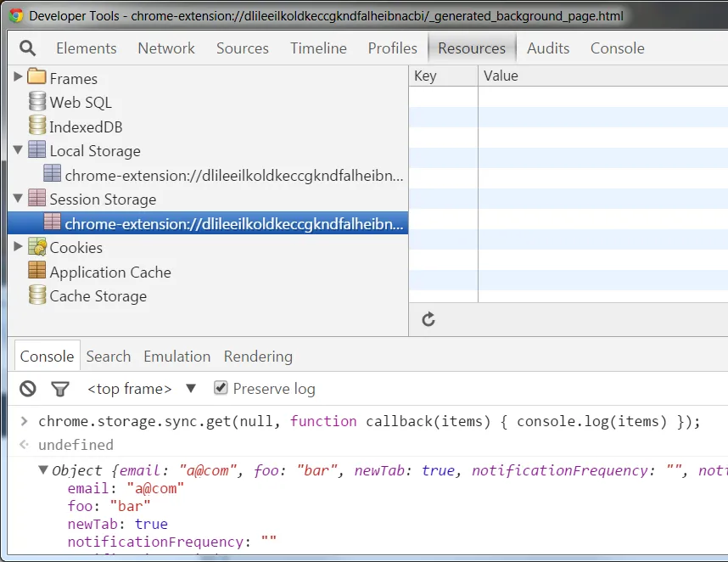Open the Emulation drawer tab
728x562 pixels.
tap(176, 357)
